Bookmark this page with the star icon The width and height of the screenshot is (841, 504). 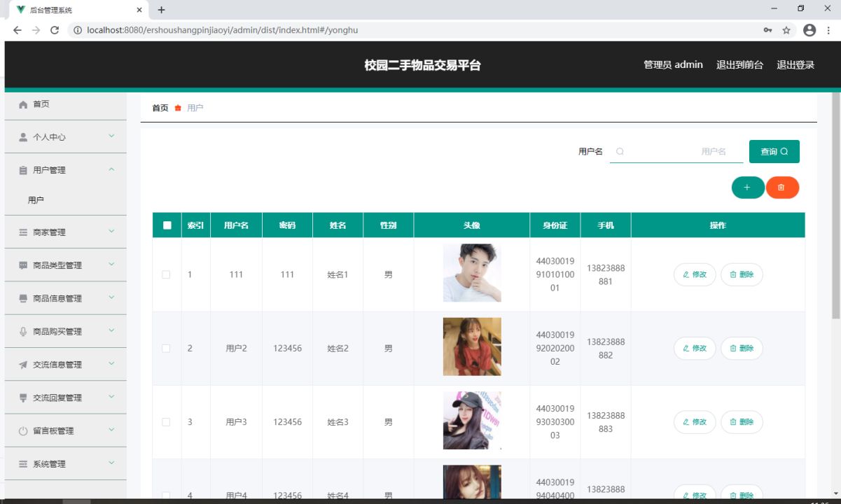point(786,30)
